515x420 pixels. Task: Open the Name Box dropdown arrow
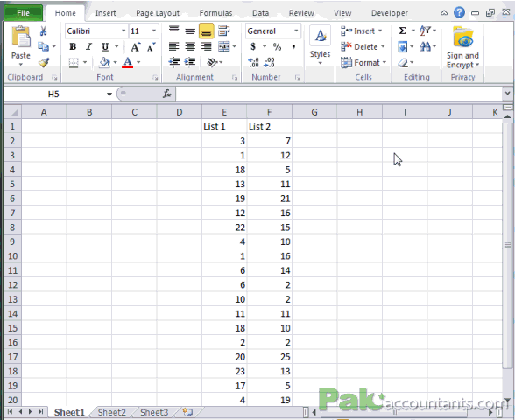(109, 94)
